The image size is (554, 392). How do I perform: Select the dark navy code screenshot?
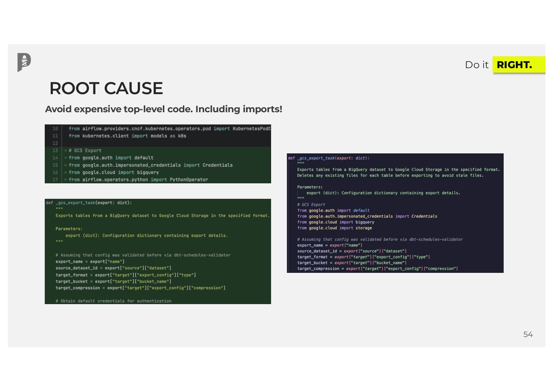tap(395, 213)
